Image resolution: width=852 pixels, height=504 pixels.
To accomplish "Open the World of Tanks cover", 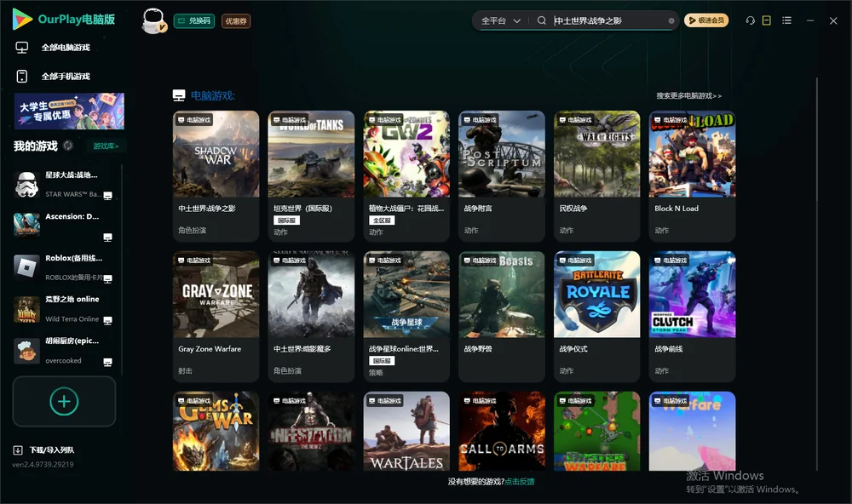I will [311, 154].
